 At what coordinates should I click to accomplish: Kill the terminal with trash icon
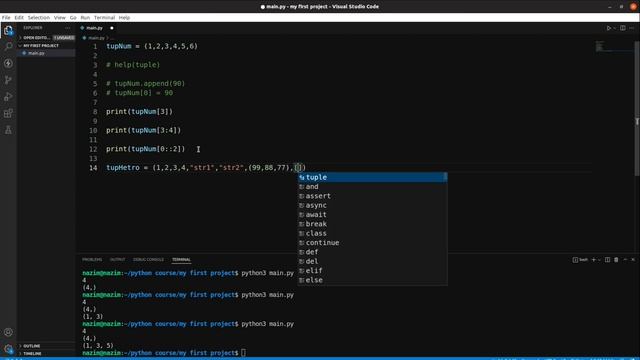point(616,260)
